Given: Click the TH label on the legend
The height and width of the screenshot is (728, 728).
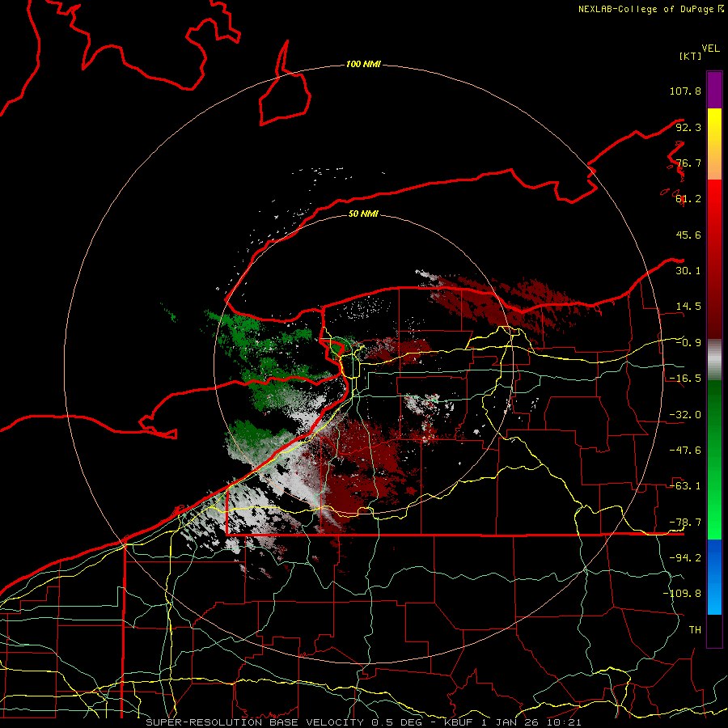Looking at the screenshot, I should click(x=695, y=630).
